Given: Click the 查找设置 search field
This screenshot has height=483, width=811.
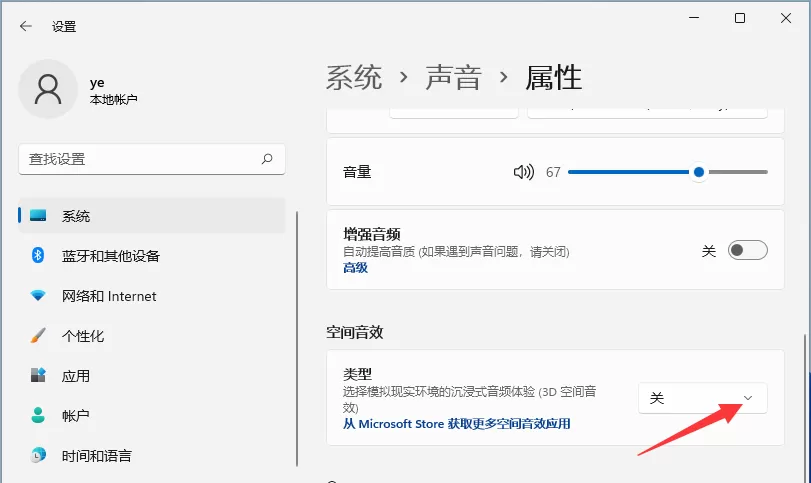Looking at the screenshot, I should coord(152,159).
